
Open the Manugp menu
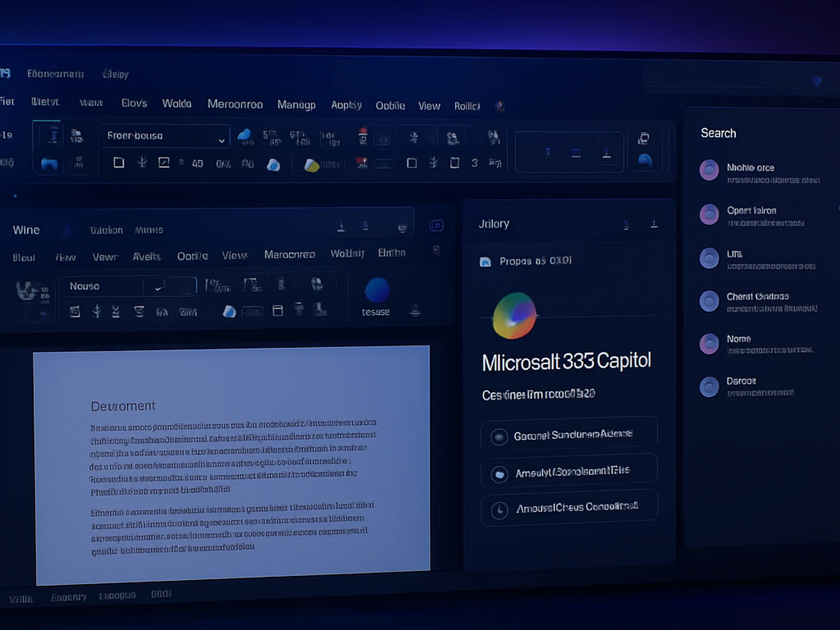pyautogui.click(x=297, y=104)
